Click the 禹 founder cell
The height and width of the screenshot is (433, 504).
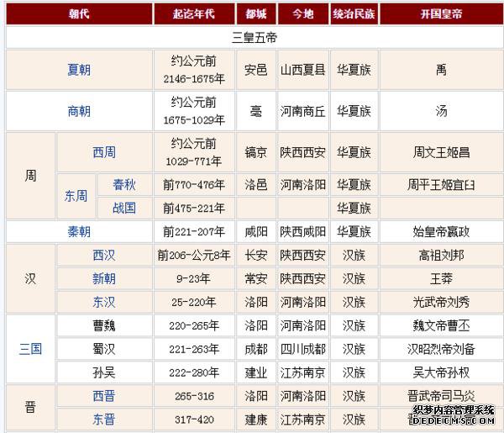coord(441,70)
